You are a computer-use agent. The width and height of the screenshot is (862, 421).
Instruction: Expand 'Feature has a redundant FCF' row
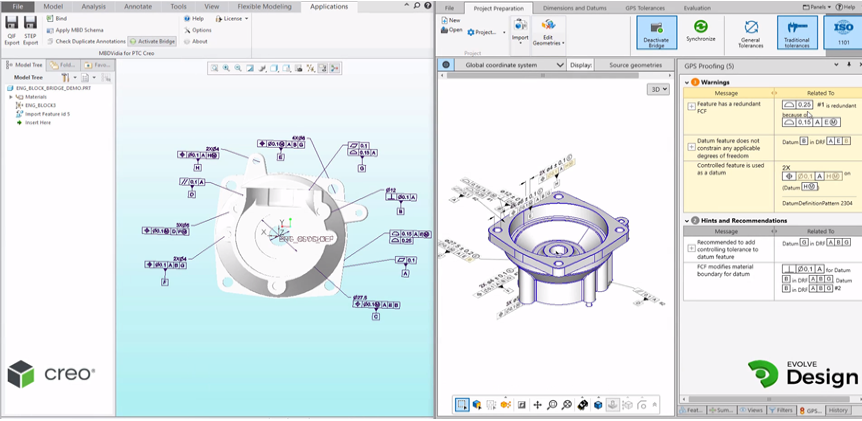(x=691, y=106)
